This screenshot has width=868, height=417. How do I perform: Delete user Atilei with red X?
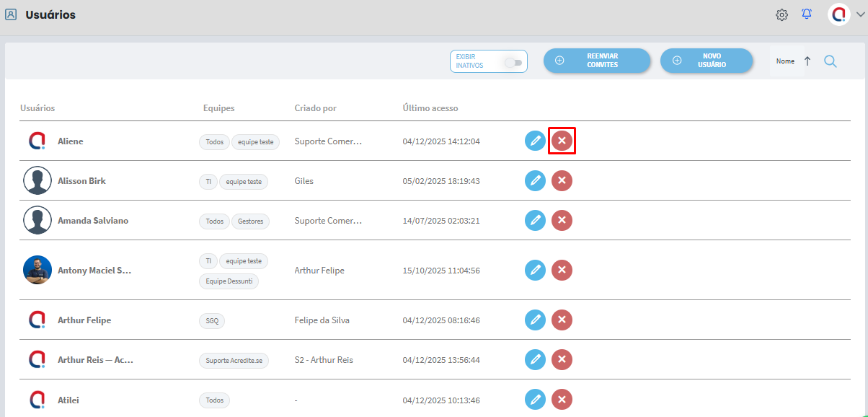tap(562, 399)
